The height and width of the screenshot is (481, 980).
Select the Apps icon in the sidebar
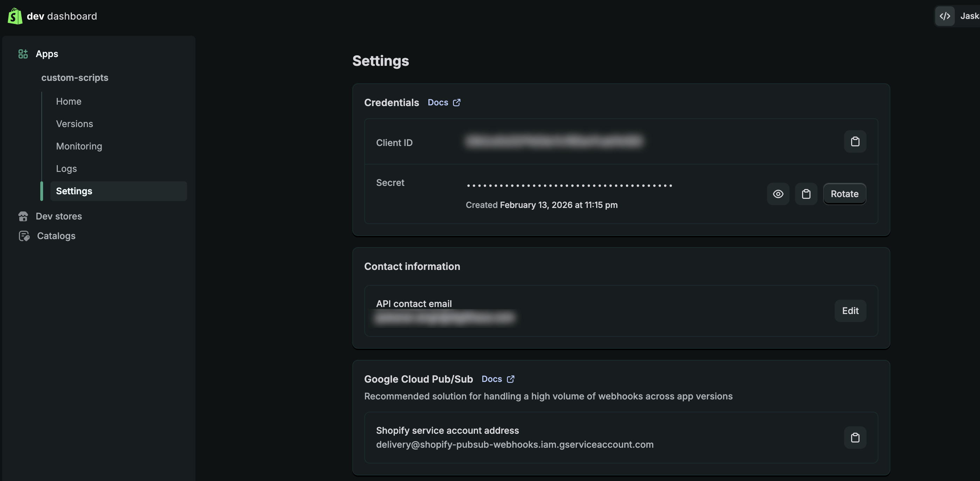click(23, 54)
